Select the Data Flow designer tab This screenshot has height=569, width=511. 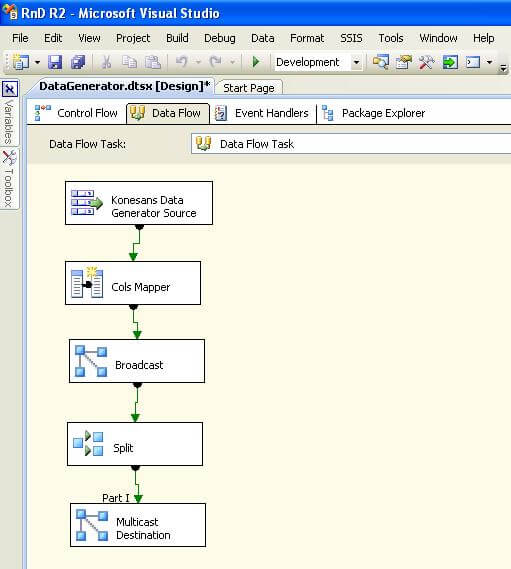168,113
